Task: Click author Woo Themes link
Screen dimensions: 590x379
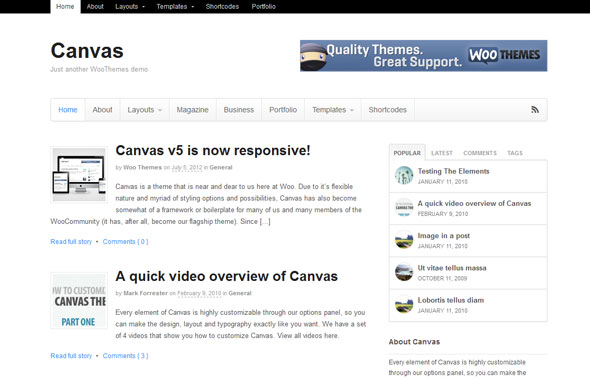Action: point(143,167)
